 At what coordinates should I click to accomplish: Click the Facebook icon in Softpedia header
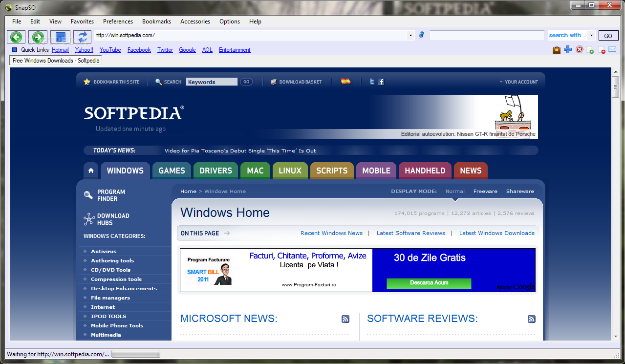381,82
